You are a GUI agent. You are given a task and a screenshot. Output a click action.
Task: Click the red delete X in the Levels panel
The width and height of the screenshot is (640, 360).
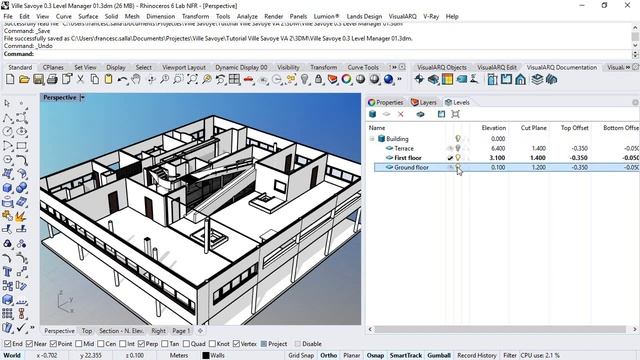[x=400, y=114]
